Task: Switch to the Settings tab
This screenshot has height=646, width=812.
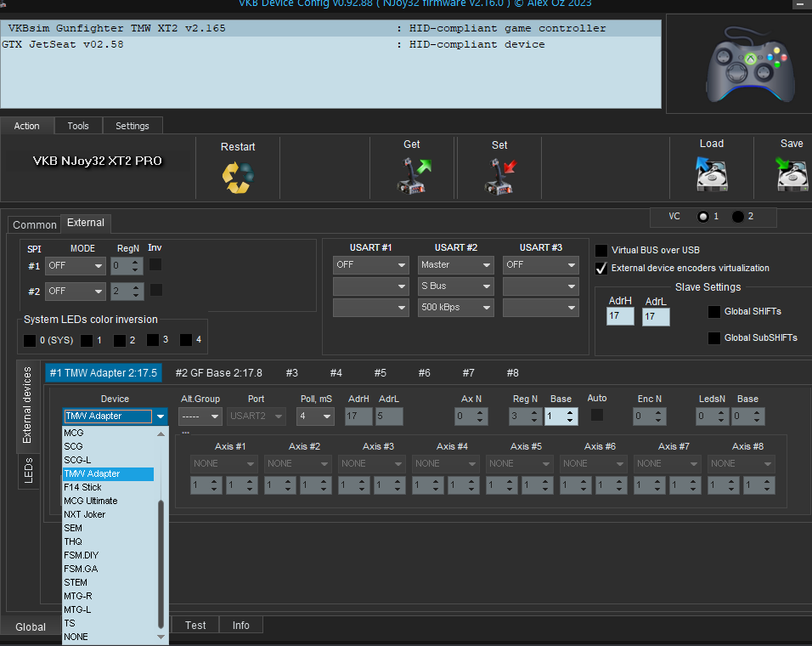Action: coord(133,126)
